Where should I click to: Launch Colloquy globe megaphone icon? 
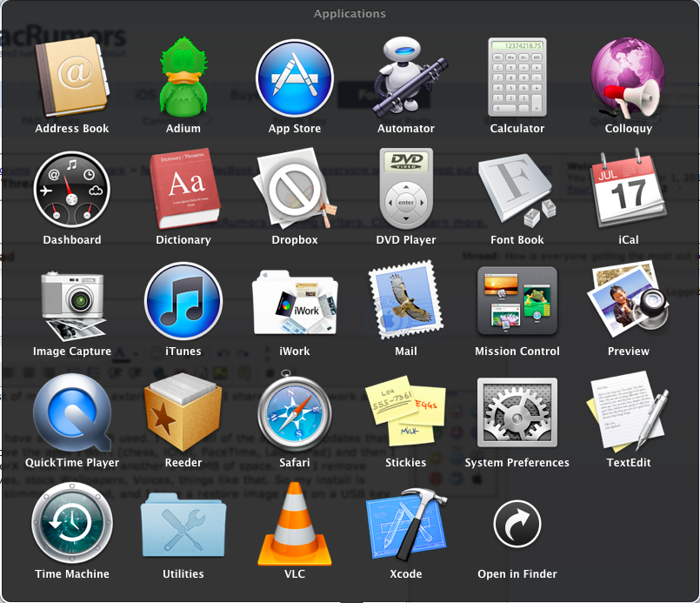[628, 77]
